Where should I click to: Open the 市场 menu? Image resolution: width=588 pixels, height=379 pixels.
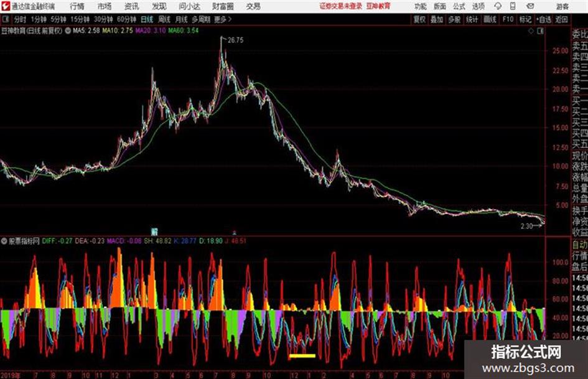(105, 6)
